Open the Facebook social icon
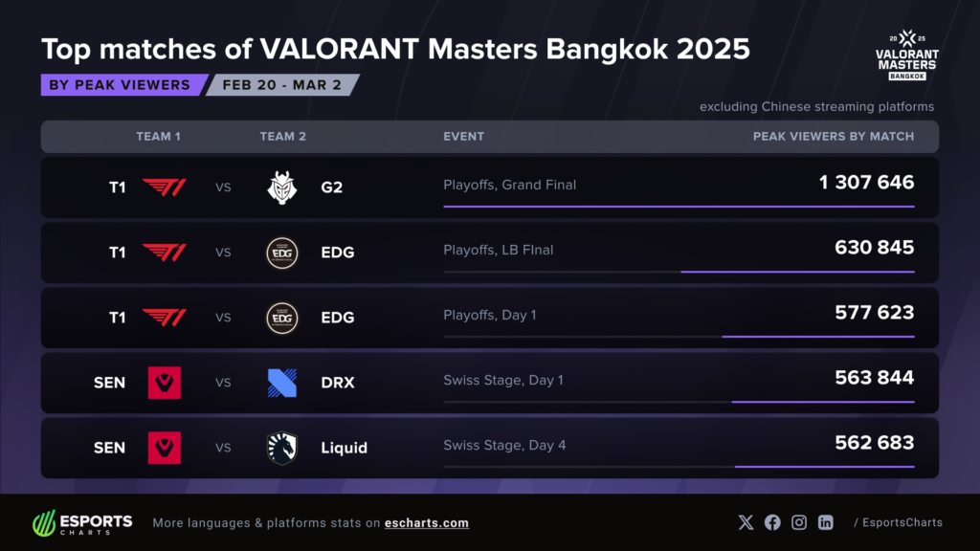980x551 pixels. tap(772, 523)
